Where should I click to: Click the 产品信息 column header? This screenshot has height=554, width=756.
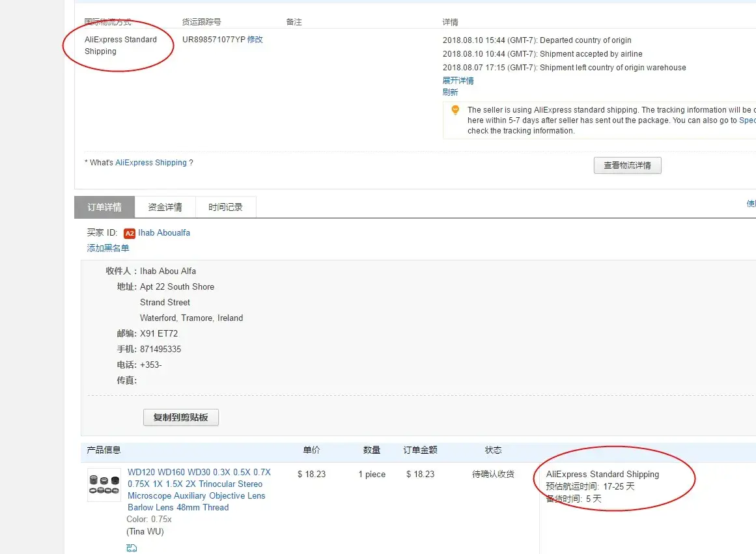[104, 450]
